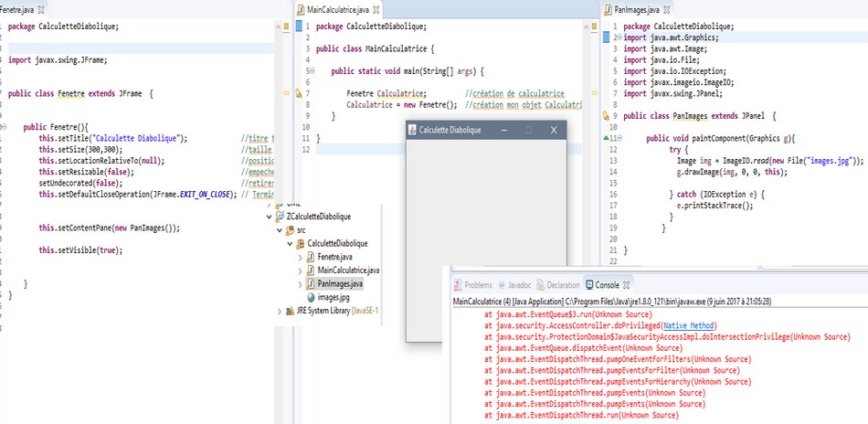The height and width of the screenshot is (424, 868).
Task: Click the override marker at paintComponent line
Action: pos(606,138)
